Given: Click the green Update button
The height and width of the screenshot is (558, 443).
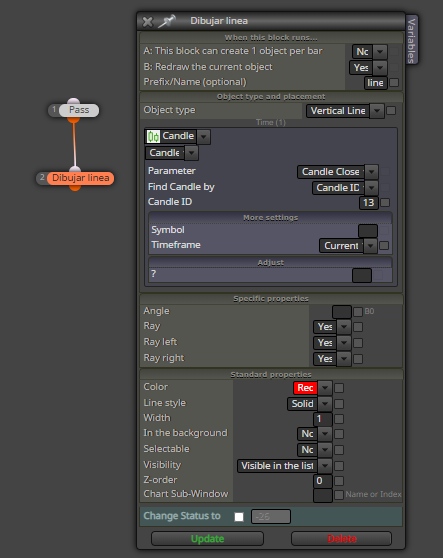Looking at the screenshot, I should (x=207, y=539).
